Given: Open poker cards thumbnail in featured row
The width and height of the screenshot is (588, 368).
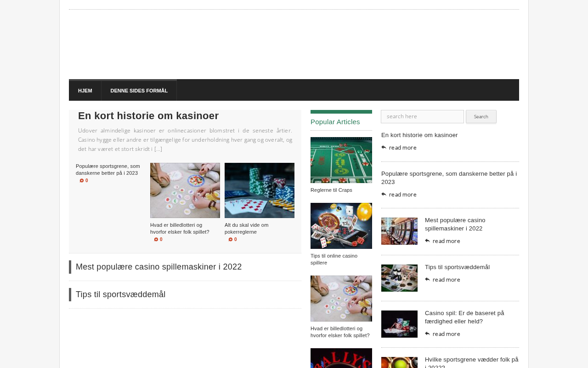Looking at the screenshot, I should pyautogui.click(x=260, y=190).
